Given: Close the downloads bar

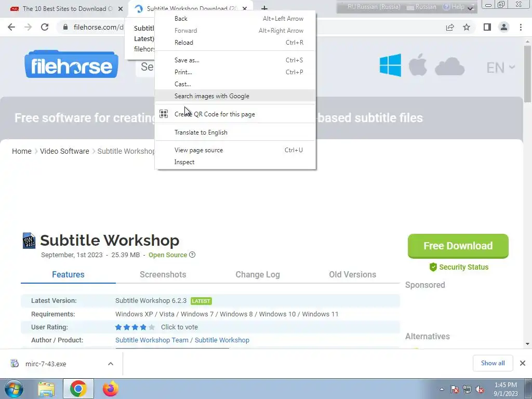Looking at the screenshot, I should pyautogui.click(x=523, y=363).
